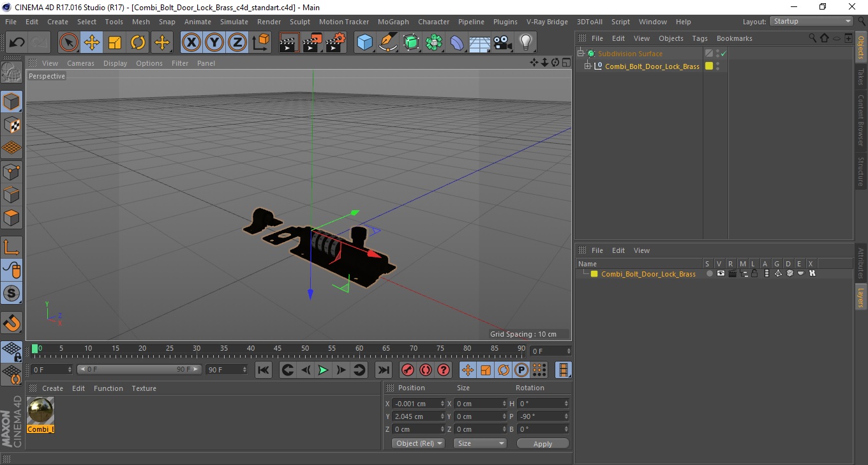Click Position X input field
Image resolution: width=868 pixels, height=465 pixels.
click(x=419, y=404)
